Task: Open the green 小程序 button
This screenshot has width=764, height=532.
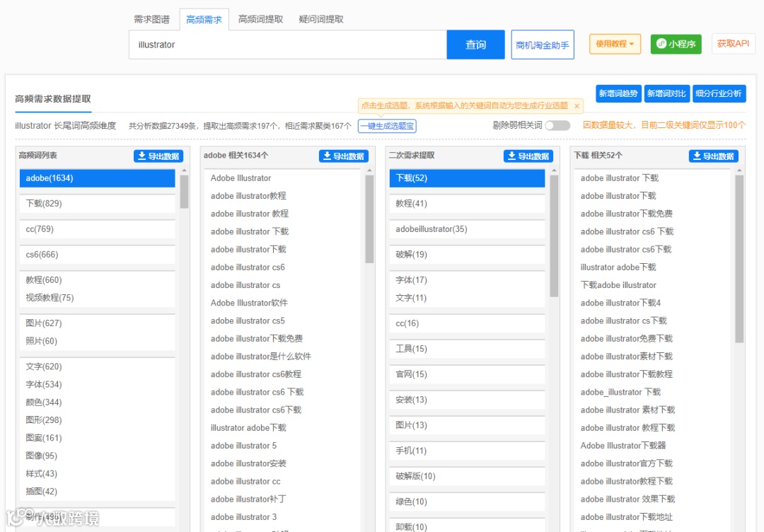Action: coord(676,44)
